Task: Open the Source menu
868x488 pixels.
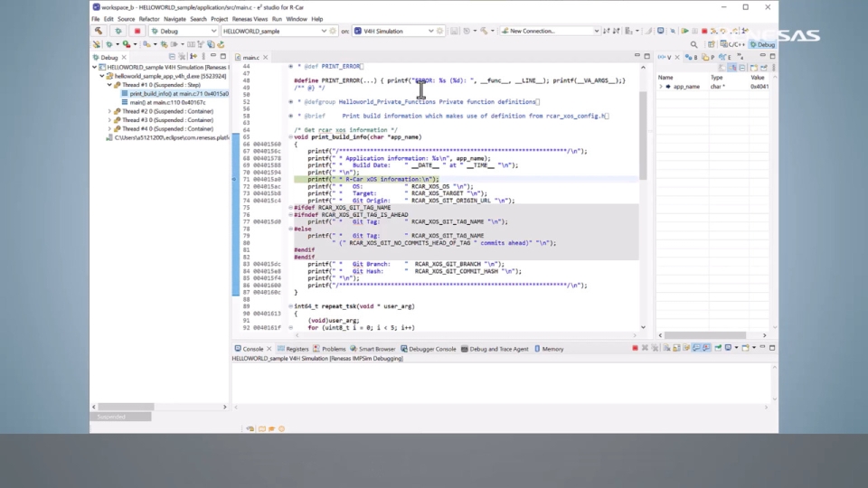Action: (x=127, y=19)
